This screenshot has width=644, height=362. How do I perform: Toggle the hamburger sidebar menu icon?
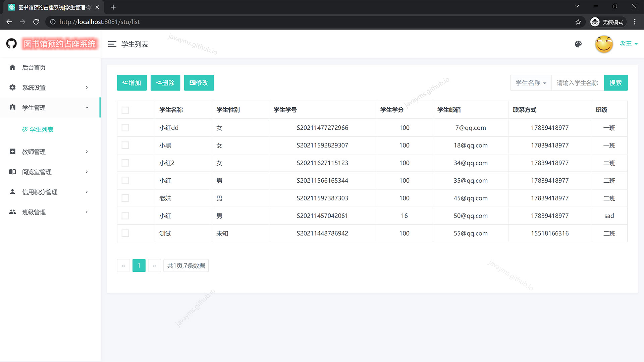(112, 44)
